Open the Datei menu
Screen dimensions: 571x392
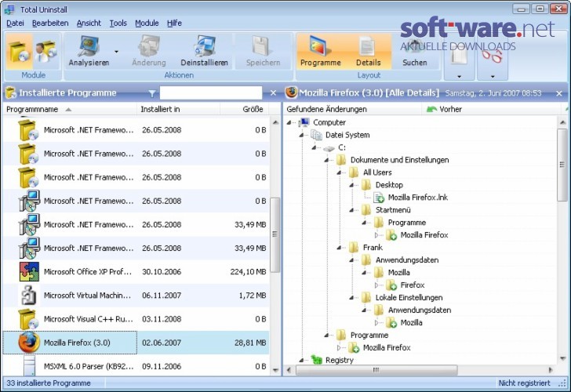pyautogui.click(x=16, y=23)
